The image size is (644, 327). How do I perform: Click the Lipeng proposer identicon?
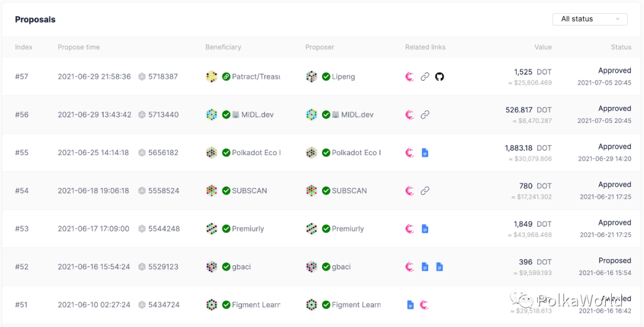click(x=312, y=76)
